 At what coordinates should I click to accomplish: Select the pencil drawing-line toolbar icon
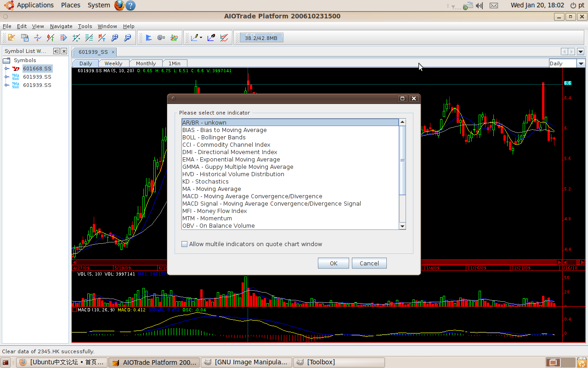pyautogui.click(x=195, y=38)
